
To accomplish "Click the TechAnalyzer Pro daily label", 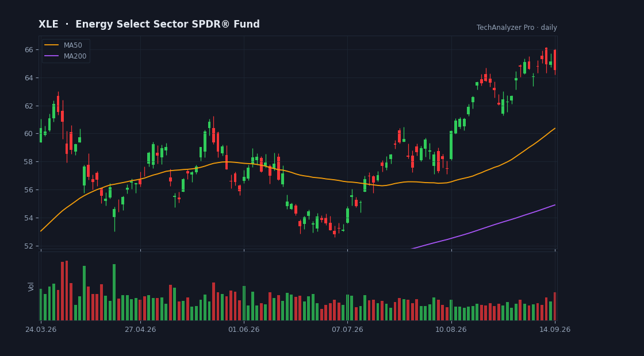I will click(x=517, y=28).
